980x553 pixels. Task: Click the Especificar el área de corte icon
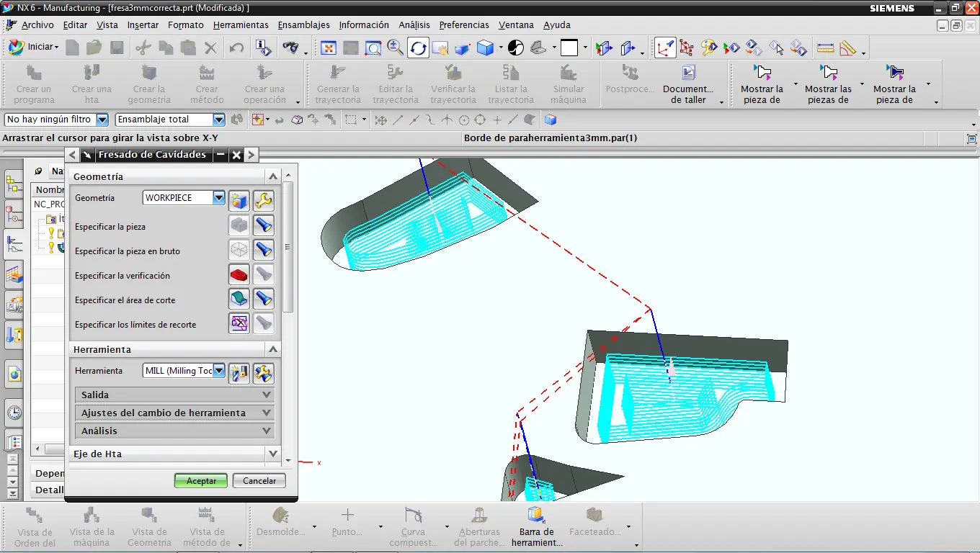239,300
